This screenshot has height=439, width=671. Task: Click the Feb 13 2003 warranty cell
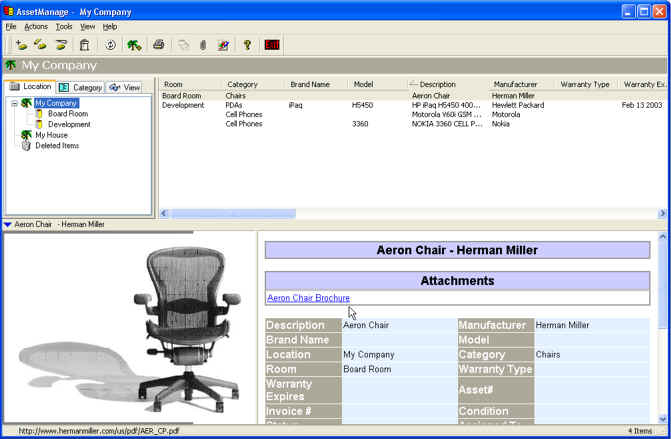click(x=642, y=105)
